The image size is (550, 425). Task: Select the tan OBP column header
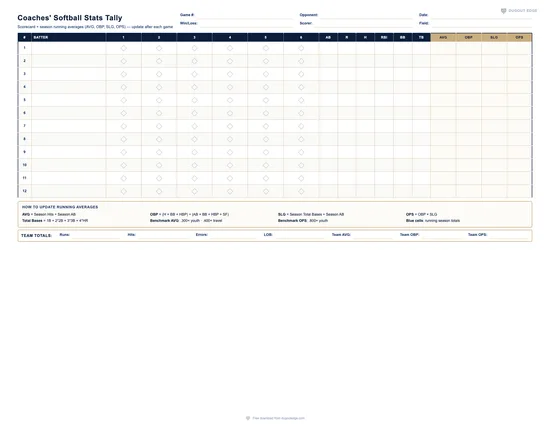coord(469,37)
